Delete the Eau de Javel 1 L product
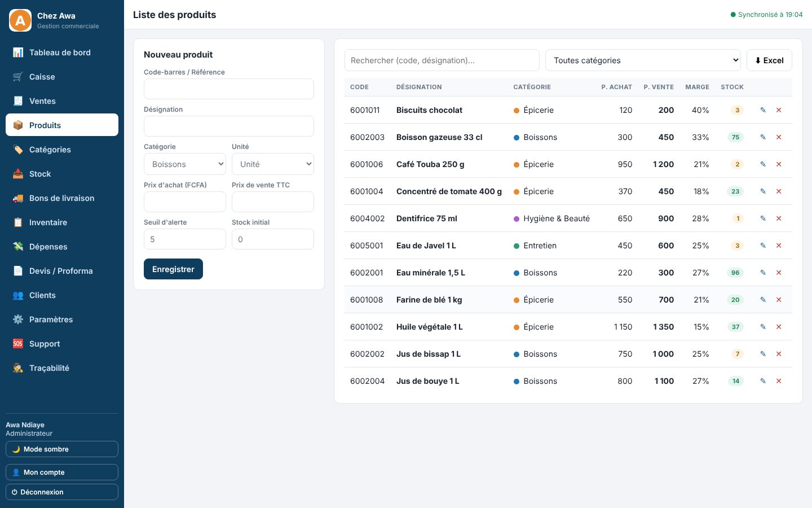Viewport: 812px width, 508px height. pos(779,246)
